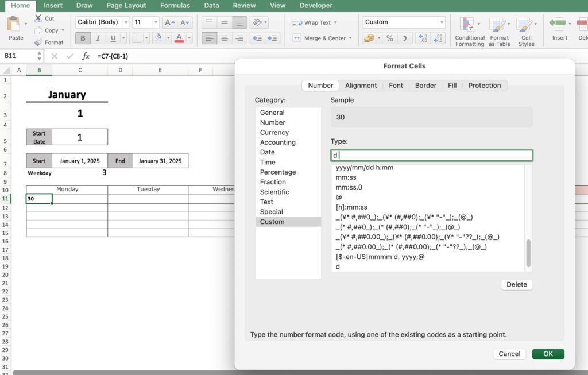This screenshot has height=375, width=588.
Task: Click the Paste clipboard icon
Action: tap(14, 24)
